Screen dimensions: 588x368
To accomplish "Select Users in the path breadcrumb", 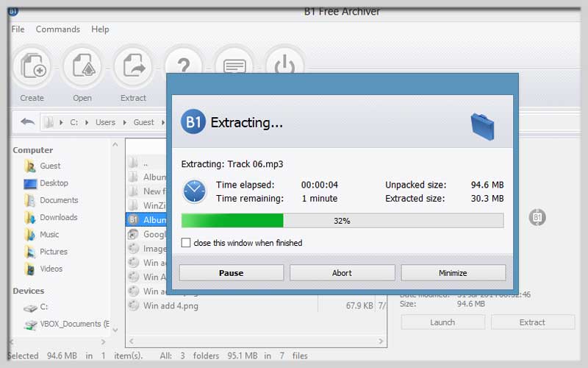I will pyautogui.click(x=105, y=122).
